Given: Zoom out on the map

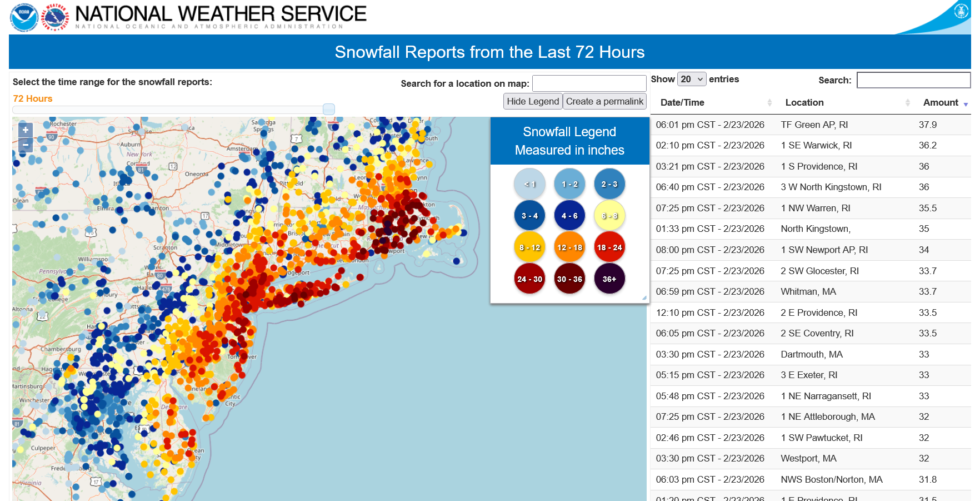Looking at the screenshot, I should click(x=26, y=145).
